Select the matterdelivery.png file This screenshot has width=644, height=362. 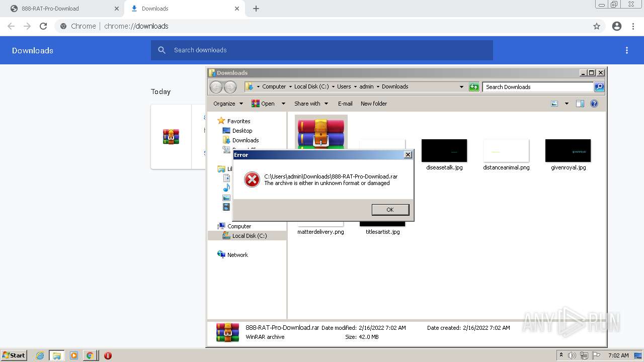pos(320,232)
